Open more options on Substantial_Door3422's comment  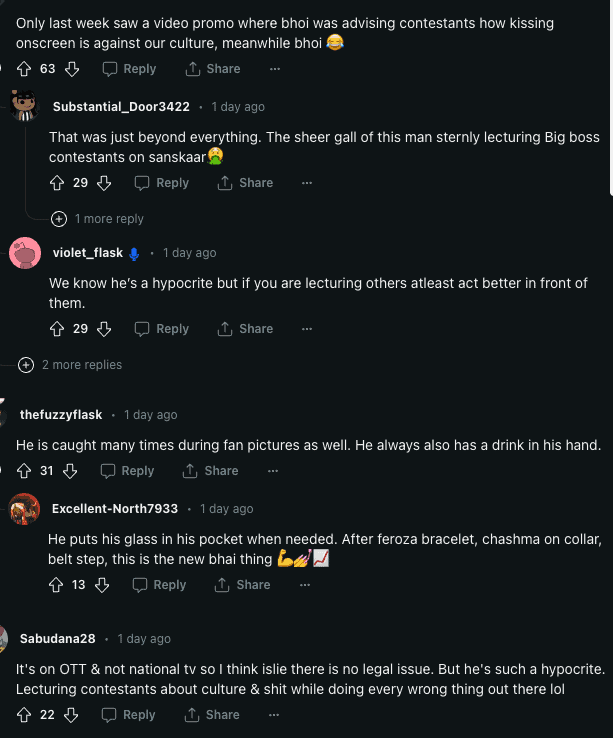tap(307, 183)
